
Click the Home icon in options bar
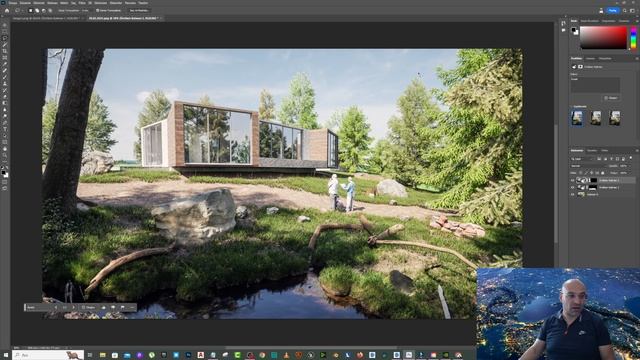[x=7, y=11]
